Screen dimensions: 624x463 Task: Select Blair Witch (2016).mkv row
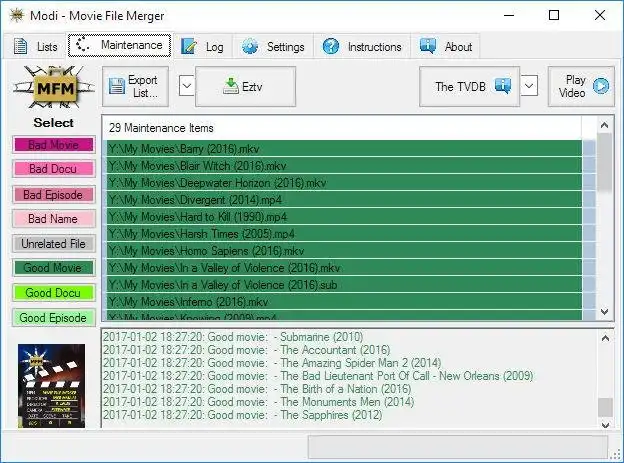tap(344, 166)
